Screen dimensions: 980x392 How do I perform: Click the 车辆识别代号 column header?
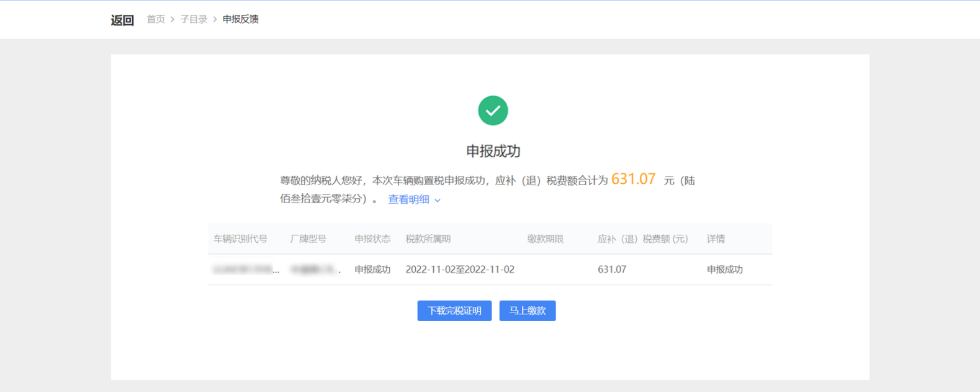coord(240,239)
